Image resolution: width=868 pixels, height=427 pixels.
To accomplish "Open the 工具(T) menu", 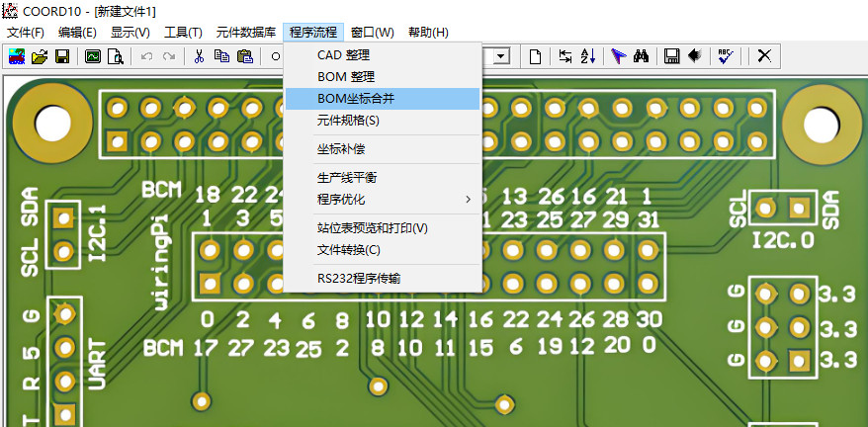I will tap(183, 32).
